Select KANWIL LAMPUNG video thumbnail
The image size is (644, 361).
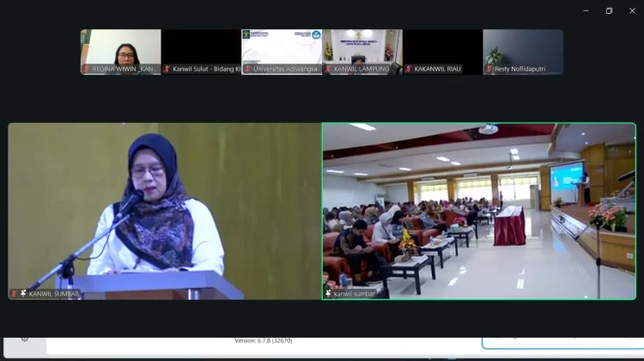point(362,52)
